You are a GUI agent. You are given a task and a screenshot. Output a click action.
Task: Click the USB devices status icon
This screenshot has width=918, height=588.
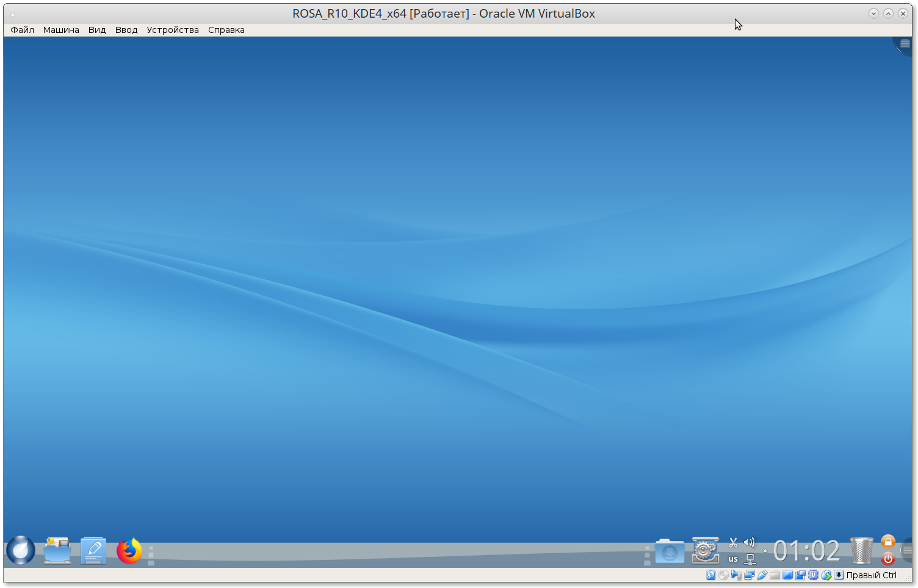coord(762,575)
